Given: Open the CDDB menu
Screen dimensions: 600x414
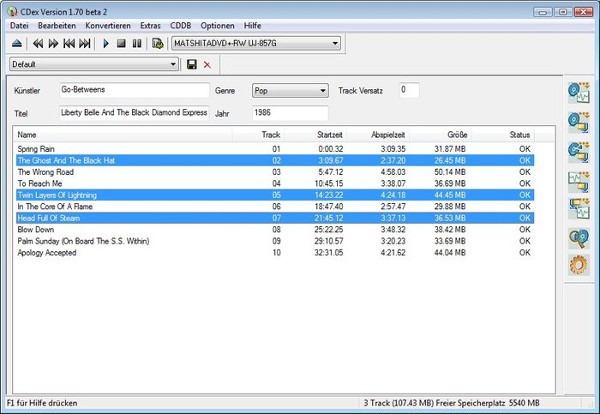Looking at the screenshot, I should (x=180, y=24).
